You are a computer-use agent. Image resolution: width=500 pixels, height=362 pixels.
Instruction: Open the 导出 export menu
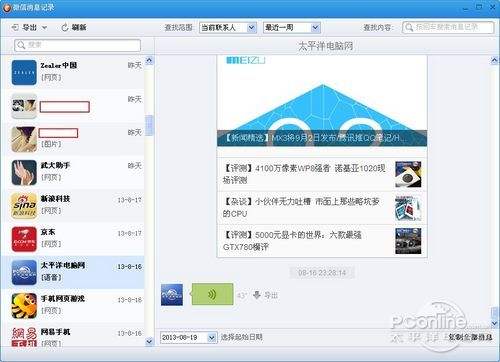click(29, 28)
